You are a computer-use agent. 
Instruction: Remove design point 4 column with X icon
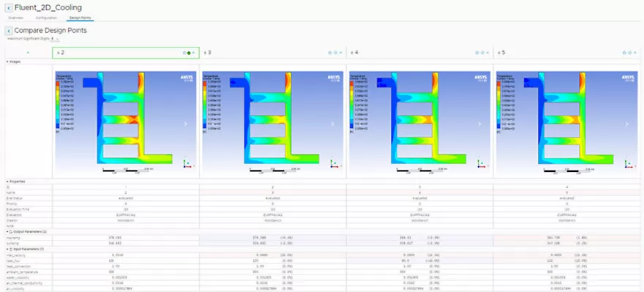[x=487, y=53]
